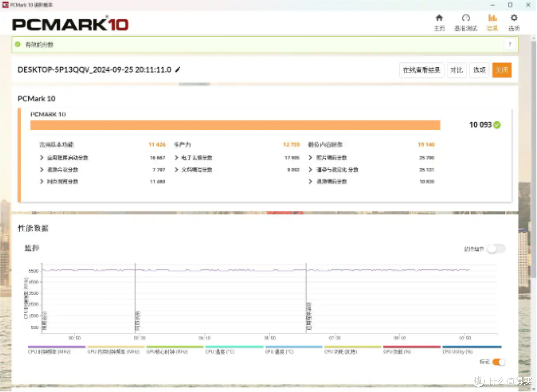Click the teal CPU temperature legend
Viewport: 537px width, 392px height.
(x=234, y=350)
